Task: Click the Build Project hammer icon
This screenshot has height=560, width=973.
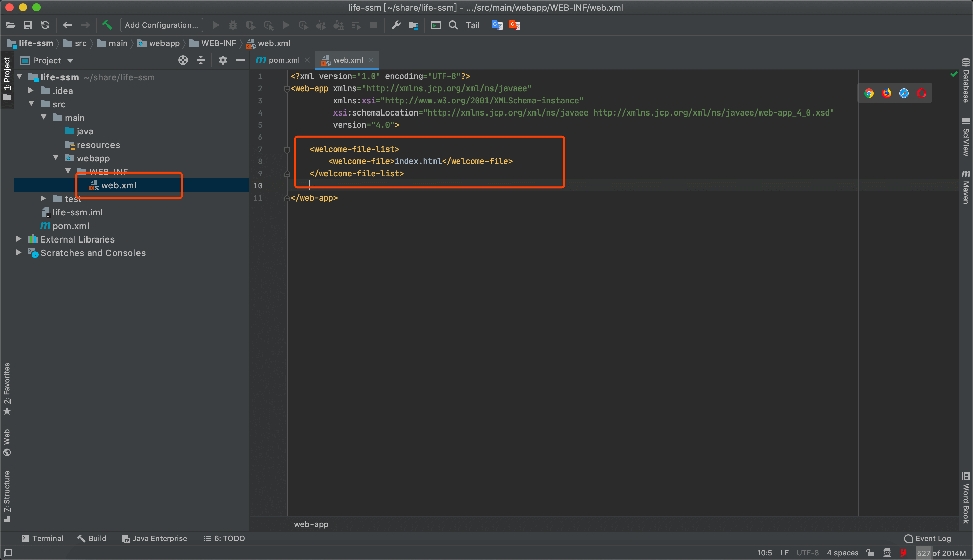Action: point(107,25)
